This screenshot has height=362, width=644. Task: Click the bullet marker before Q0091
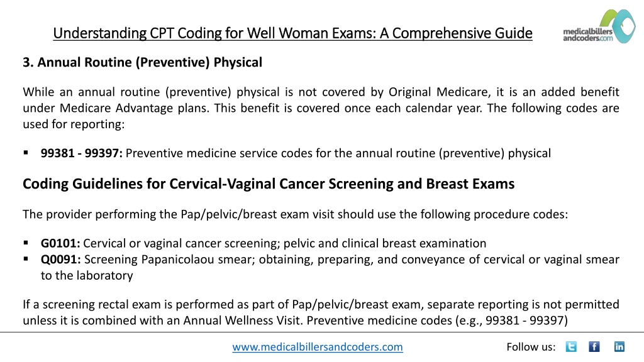point(26,259)
